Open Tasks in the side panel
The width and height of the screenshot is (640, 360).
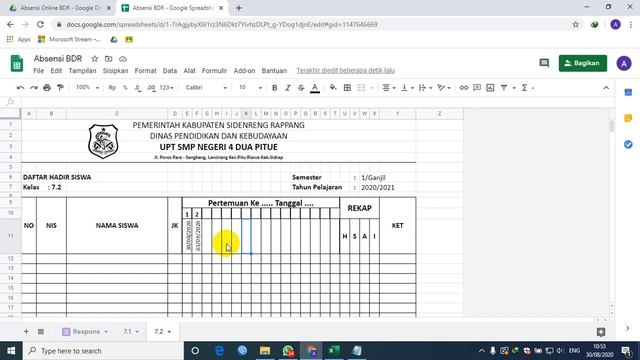(x=628, y=144)
